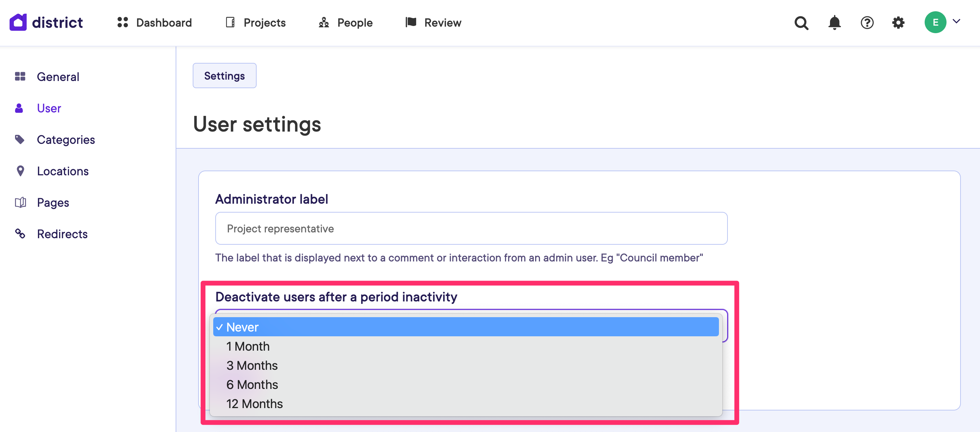This screenshot has width=980, height=432.
Task: Click the district logo home icon
Action: [18, 23]
